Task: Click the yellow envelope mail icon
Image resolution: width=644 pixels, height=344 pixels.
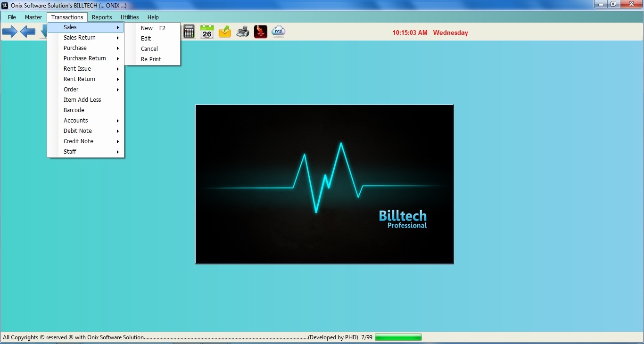Action: (225, 32)
